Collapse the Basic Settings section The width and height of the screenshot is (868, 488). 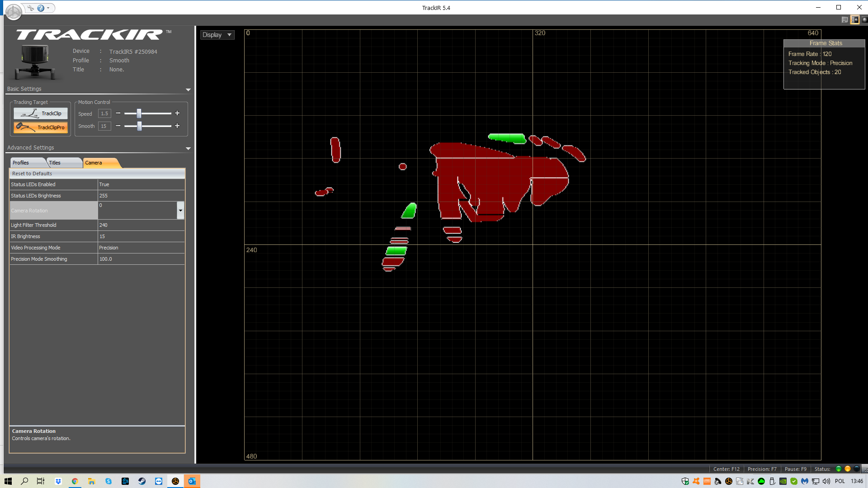pos(188,89)
